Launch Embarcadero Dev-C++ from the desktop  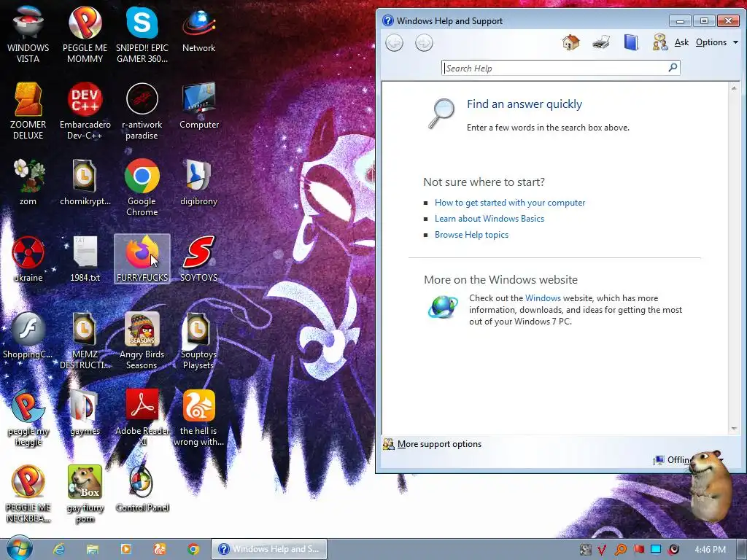[85, 111]
